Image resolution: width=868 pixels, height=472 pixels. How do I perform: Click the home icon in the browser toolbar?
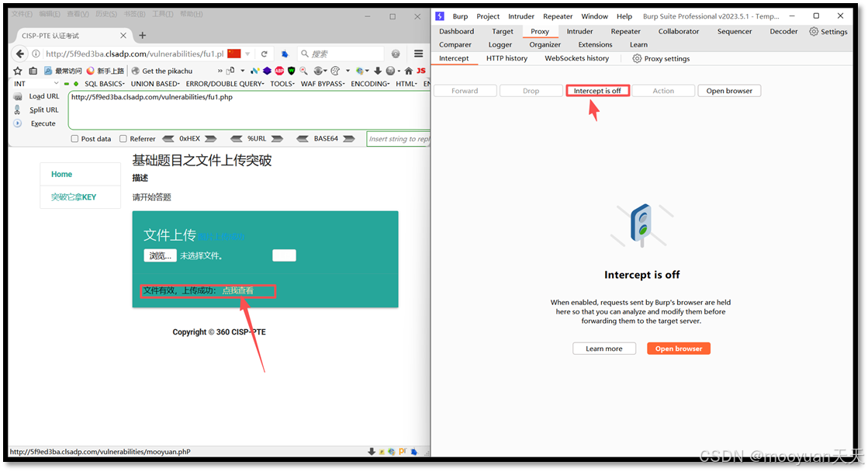click(x=409, y=71)
